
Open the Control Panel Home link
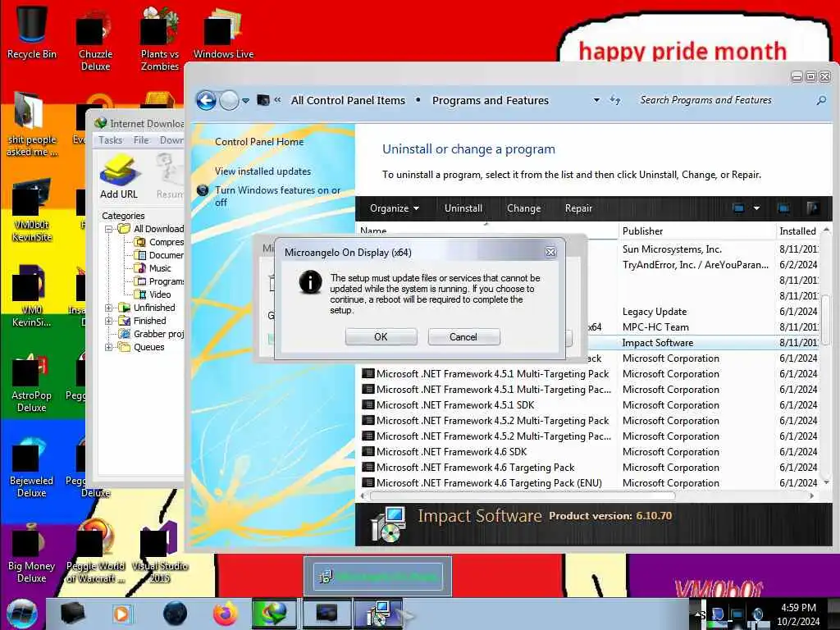259,142
